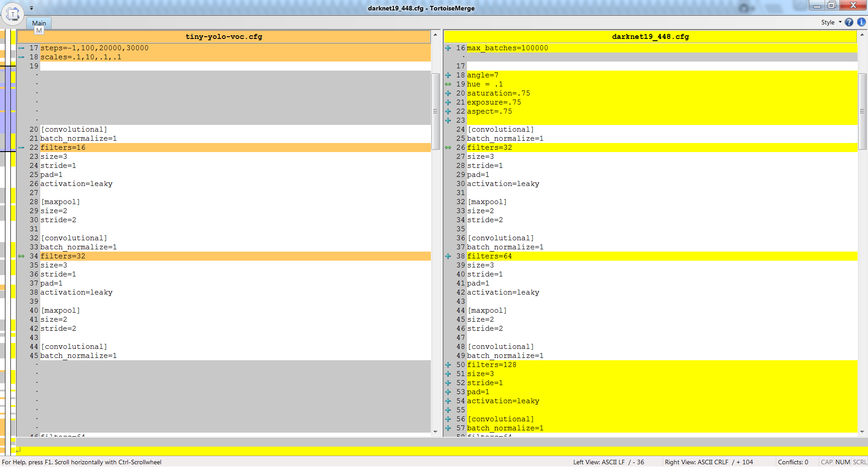Screen dimensions: 868x467
Task: Click the added marker beside size=3 line 51
Action: 448,374
